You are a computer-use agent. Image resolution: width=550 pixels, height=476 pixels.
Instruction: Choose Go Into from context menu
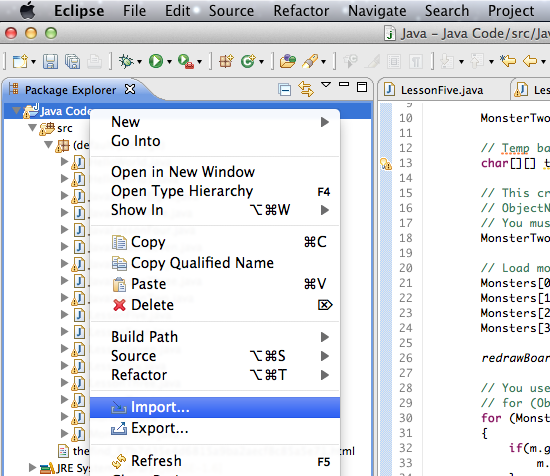tap(215, 141)
